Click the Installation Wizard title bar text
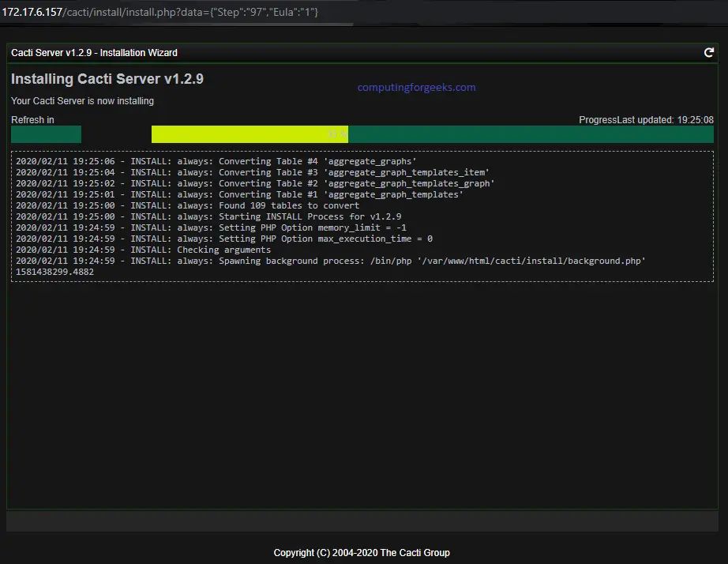Viewport: 728px width, 564px height. (94, 53)
